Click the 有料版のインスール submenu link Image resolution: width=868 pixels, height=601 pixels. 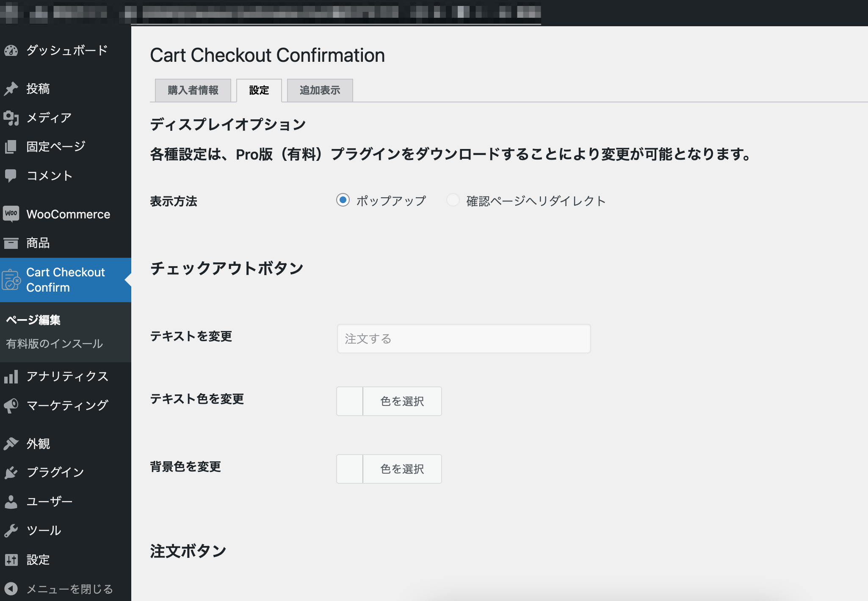pos(55,344)
